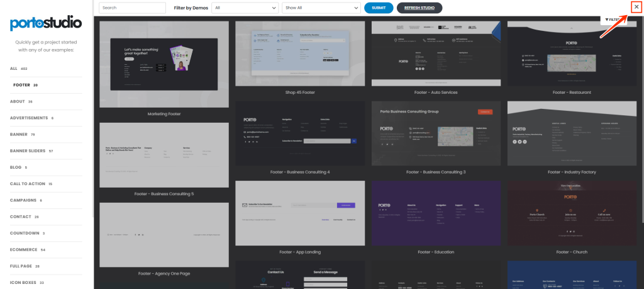
Task: Expand the 'Show All' dropdown
Action: click(320, 8)
